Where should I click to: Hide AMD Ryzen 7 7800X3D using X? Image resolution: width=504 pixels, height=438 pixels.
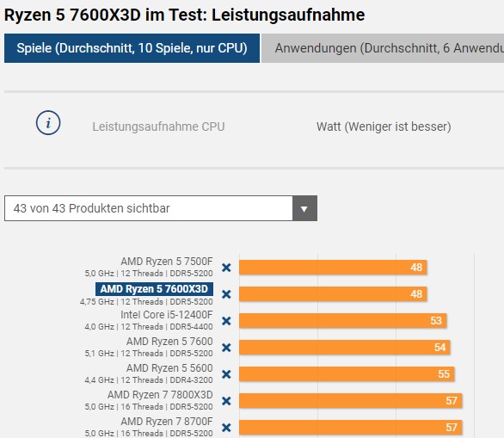(x=226, y=401)
